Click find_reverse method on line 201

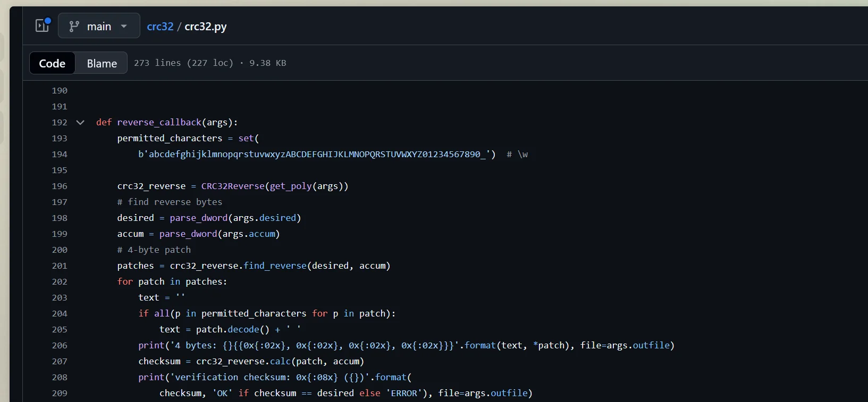275,266
